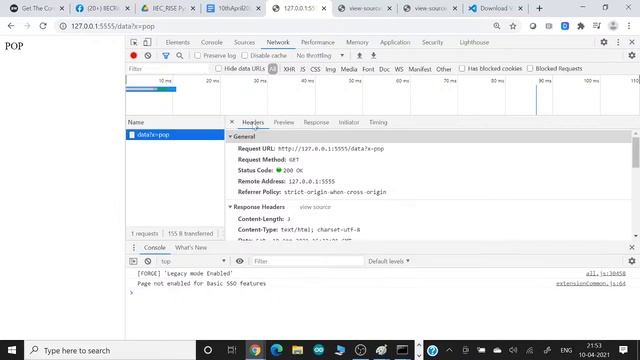Click the network Filter text field
The height and width of the screenshot is (360, 640).
click(x=168, y=69)
